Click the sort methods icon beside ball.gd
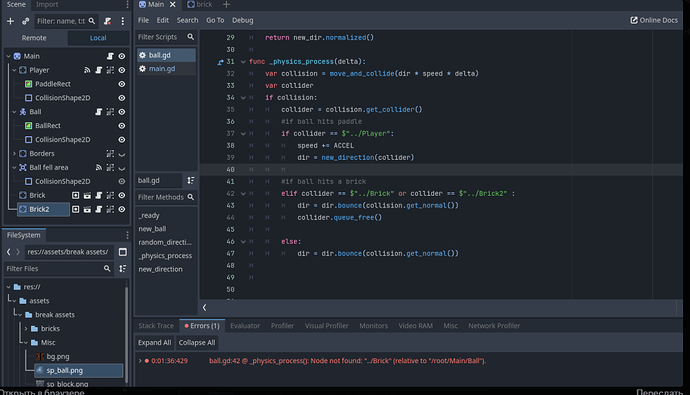Viewport: 690px width, 395px height. pos(191,180)
